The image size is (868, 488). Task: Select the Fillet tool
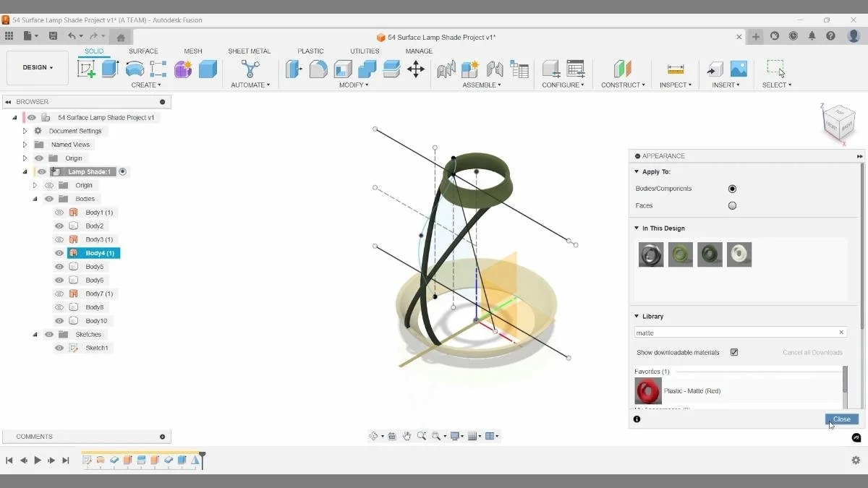pos(318,69)
